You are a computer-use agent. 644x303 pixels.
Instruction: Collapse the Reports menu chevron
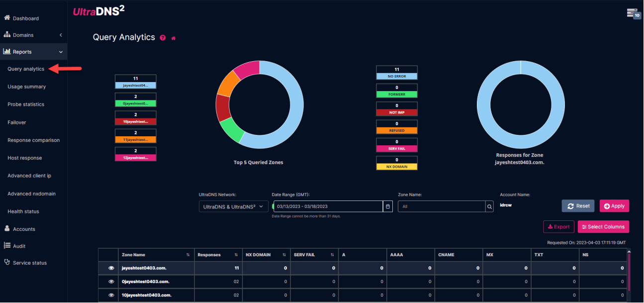coord(61,52)
